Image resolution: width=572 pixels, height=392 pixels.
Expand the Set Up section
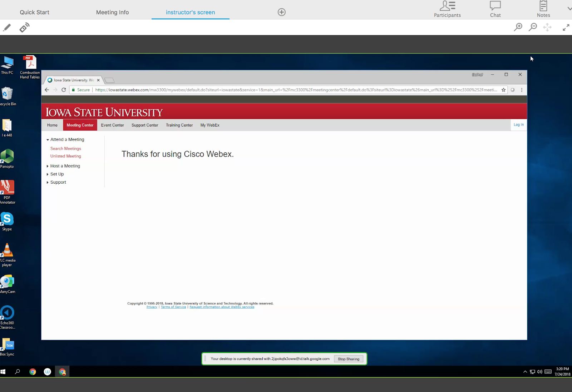[x=55, y=174]
